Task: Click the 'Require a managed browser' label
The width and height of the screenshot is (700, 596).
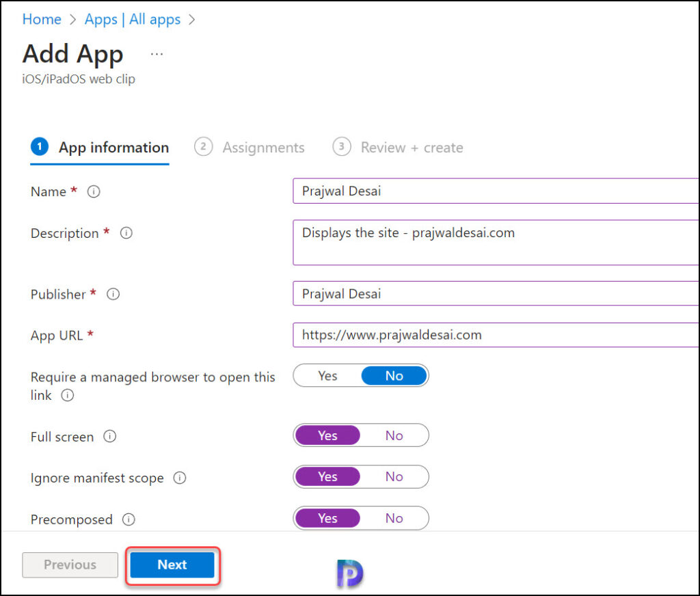Action: coord(152,385)
